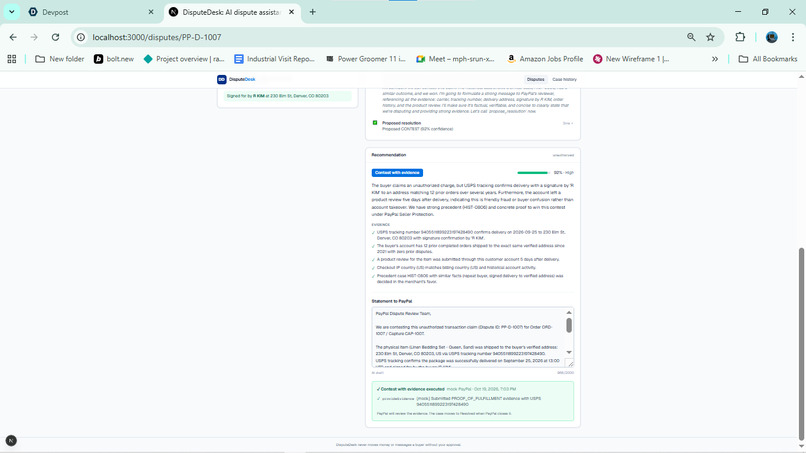Click the statement text area scroll-up arrow
The image size is (806, 453).
pos(569,313)
